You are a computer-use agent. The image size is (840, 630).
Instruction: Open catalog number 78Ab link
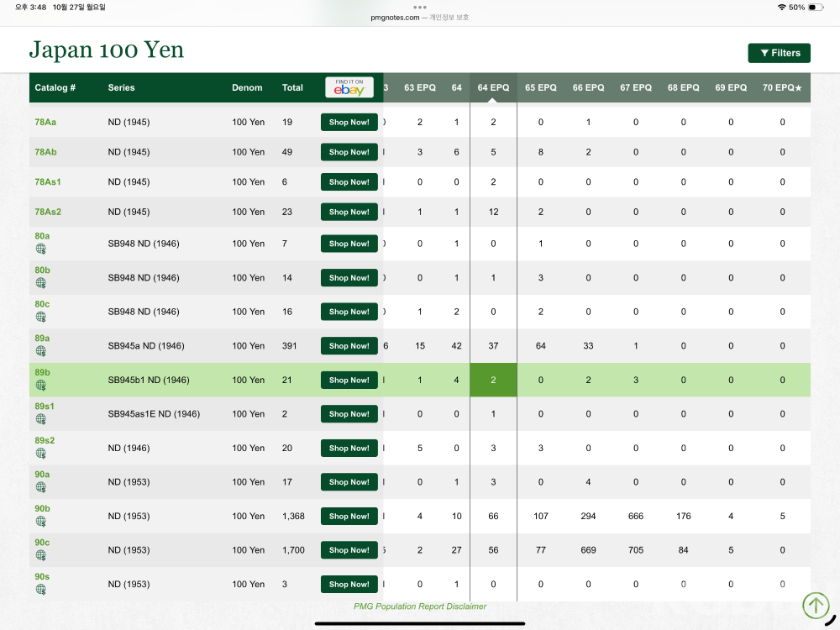46,152
